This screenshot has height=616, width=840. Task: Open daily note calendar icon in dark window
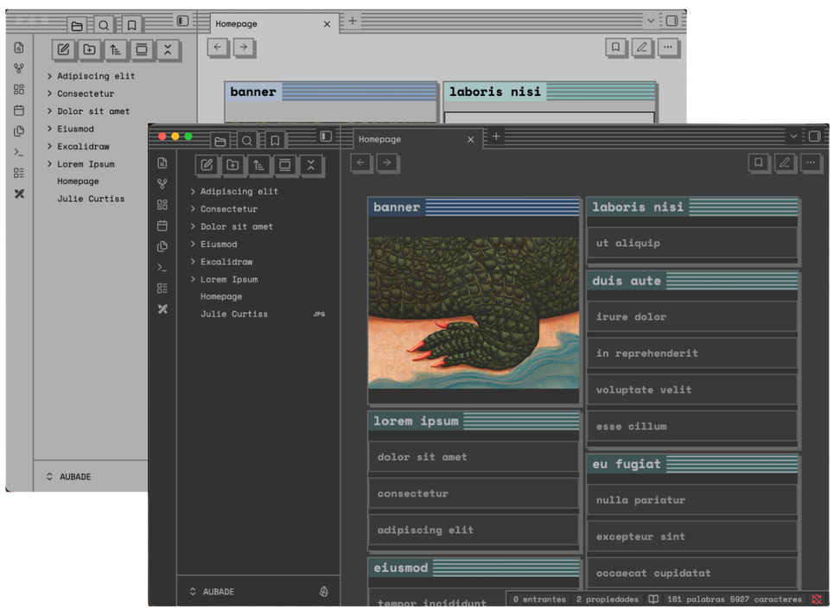tap(162, 225)
